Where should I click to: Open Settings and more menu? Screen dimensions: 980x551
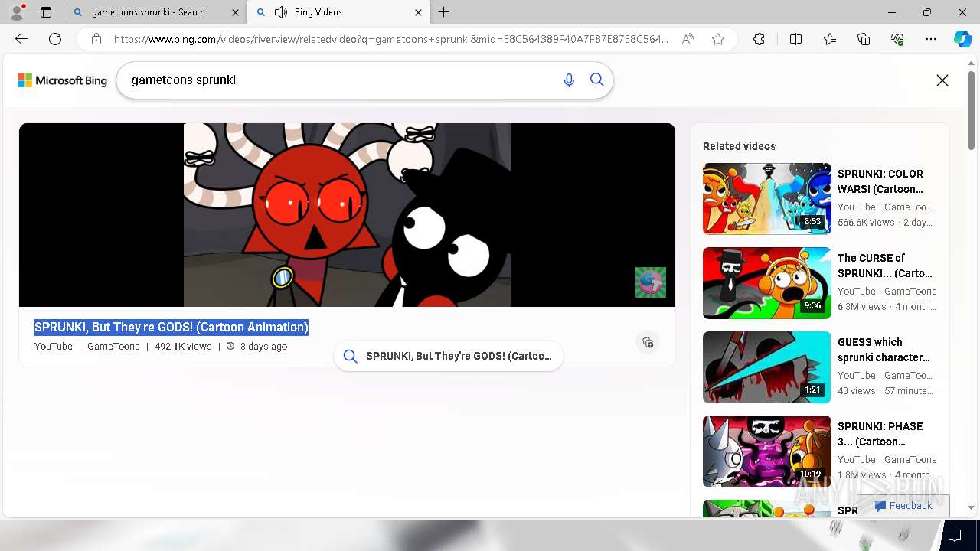click(x=931, y=39)
